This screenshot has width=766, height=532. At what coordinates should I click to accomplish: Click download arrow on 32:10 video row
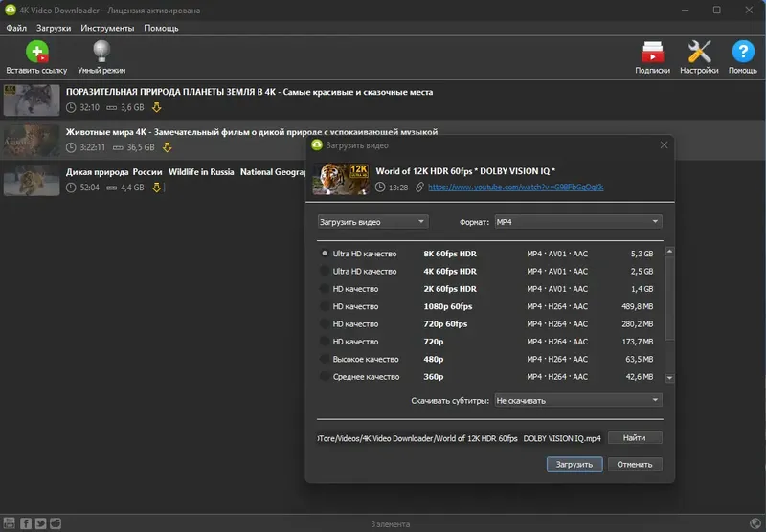pyautogui.click(x=156, y=107)
